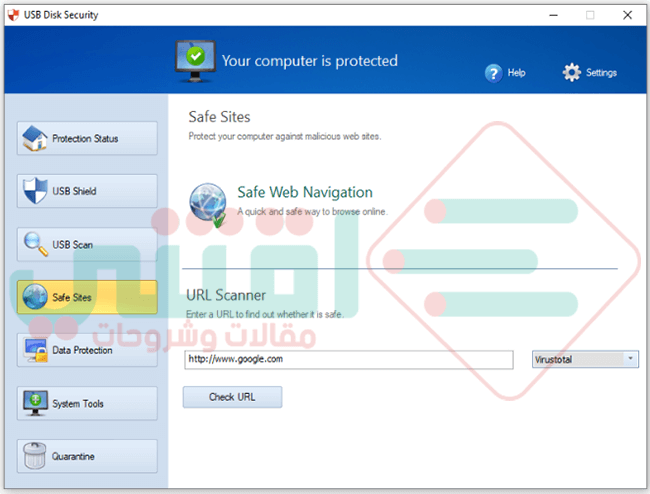This screenshot has height=494, width=650.
Task: Open the Settings link text
Action: click(601, 73)
